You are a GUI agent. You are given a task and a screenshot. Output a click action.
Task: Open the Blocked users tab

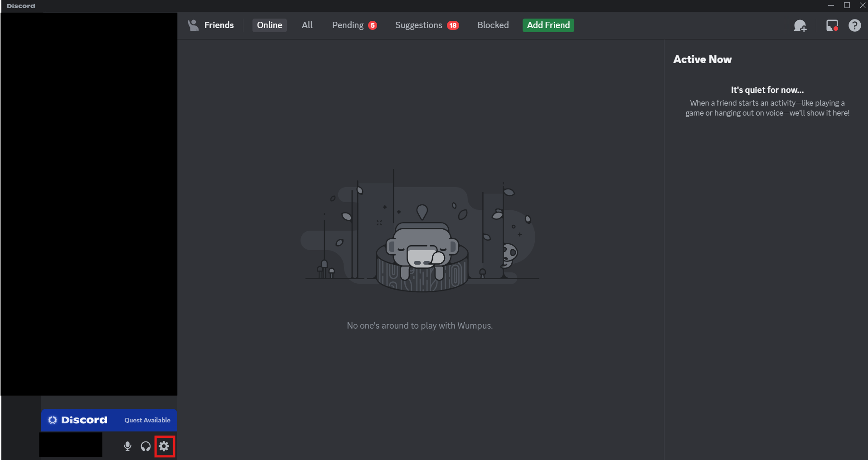coord(493,25)
